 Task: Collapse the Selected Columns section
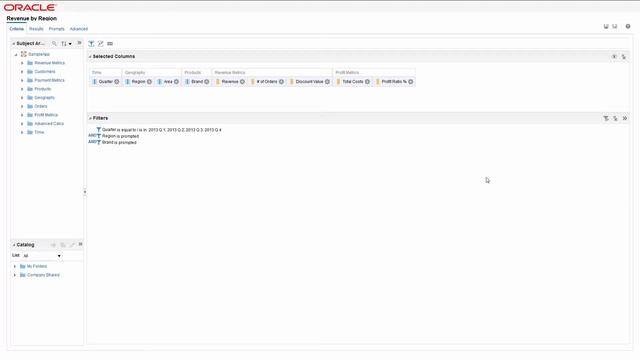(x=90, y=57)
